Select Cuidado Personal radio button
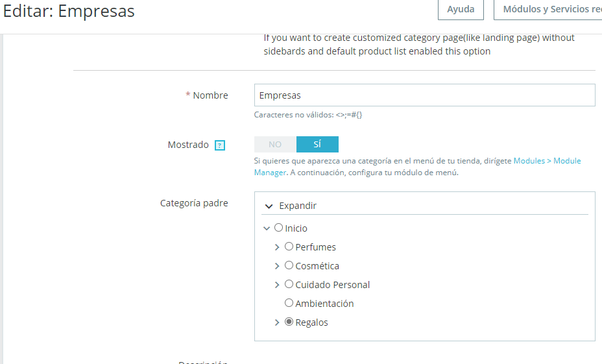This screenshot has height=364, width=602. tap(289, 284)
